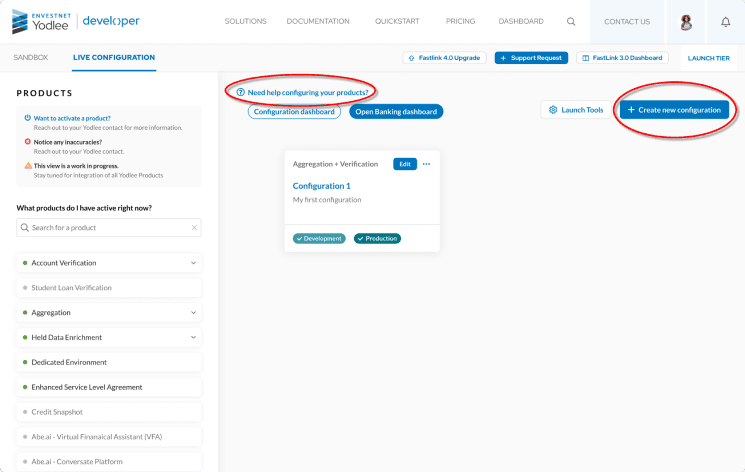Click the My first configuration description
This screenshot has height=472, width=745.
[x=327, y=200]
